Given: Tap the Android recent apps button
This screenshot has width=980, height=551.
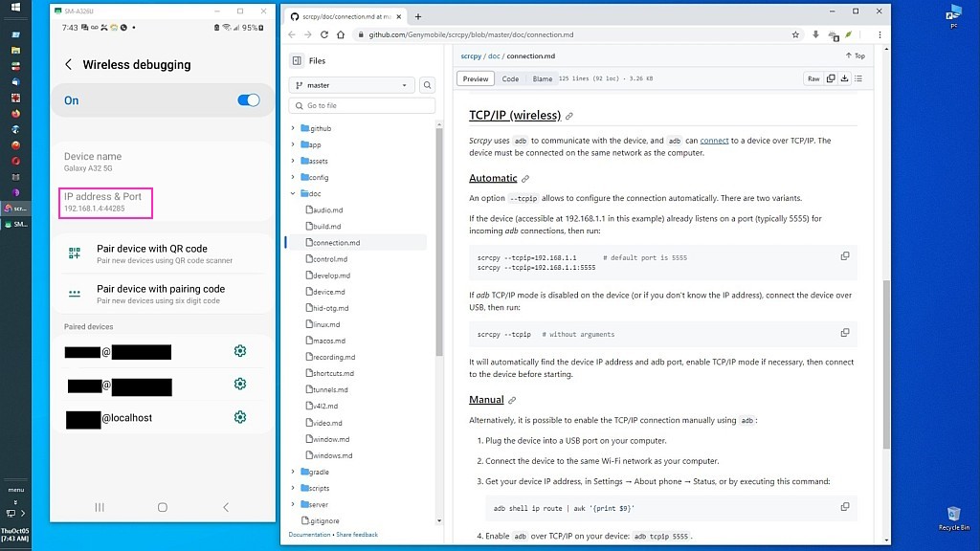Looking at the screenshot, I should (x=100, y=507).
